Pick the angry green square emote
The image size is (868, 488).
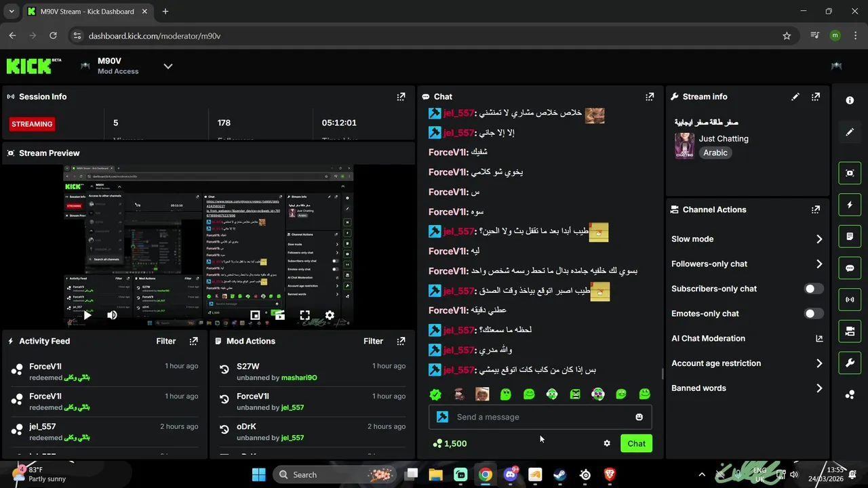575,394
